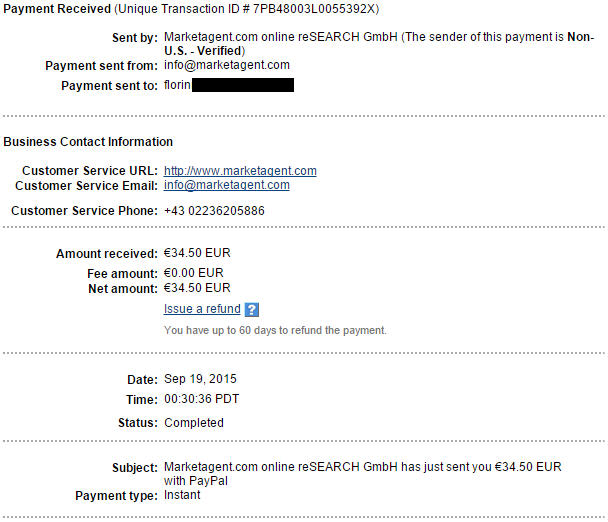The width and height of the screenshot is (608, 522).
Task: Click the Fee amount value €0.00 EUR
Action: tap(194, 273)
